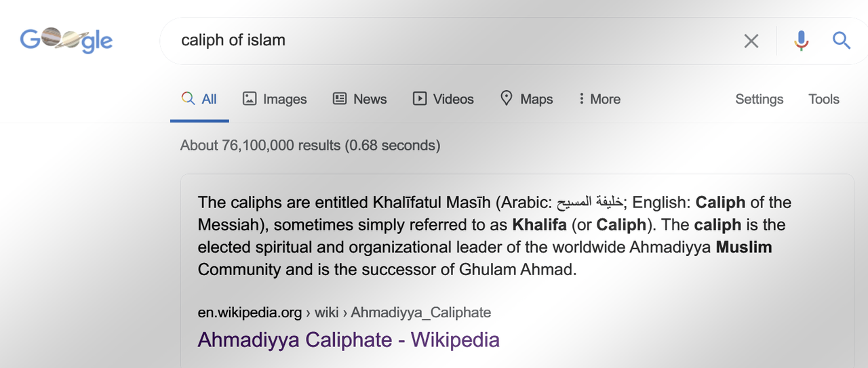868x368 pixels.
Task: Open the Ahmadiyya Caliphate Wikipedia link
Action: click(x=348, y=340)
